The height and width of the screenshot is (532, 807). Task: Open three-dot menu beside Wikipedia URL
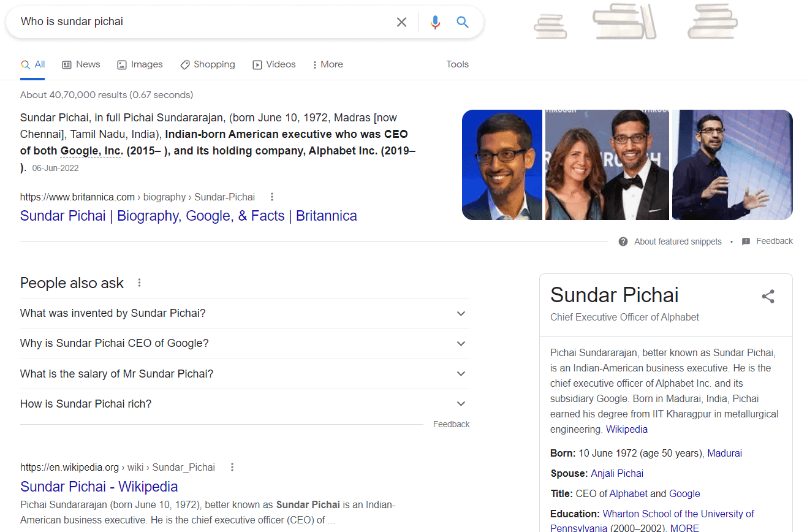tap(232, 467)
